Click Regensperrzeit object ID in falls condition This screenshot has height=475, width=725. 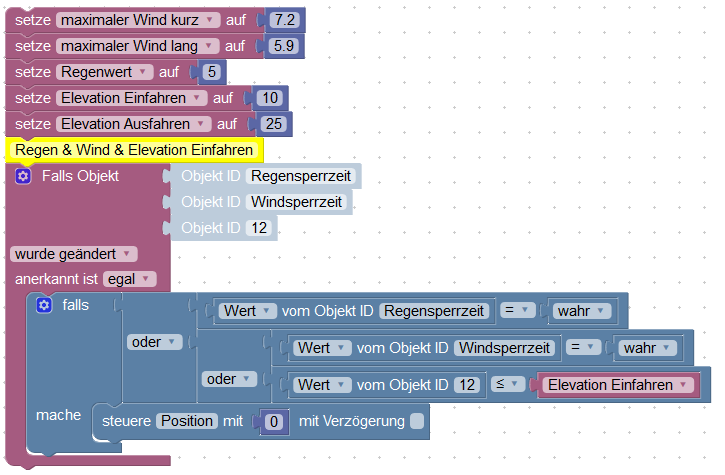point(434,311)
